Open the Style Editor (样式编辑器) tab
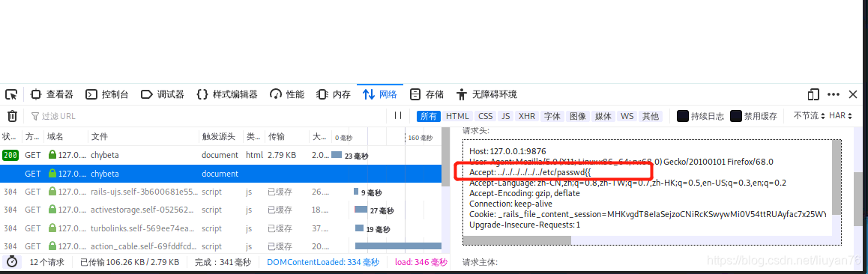This screenshot has width=868, height=274. [227, 94]
